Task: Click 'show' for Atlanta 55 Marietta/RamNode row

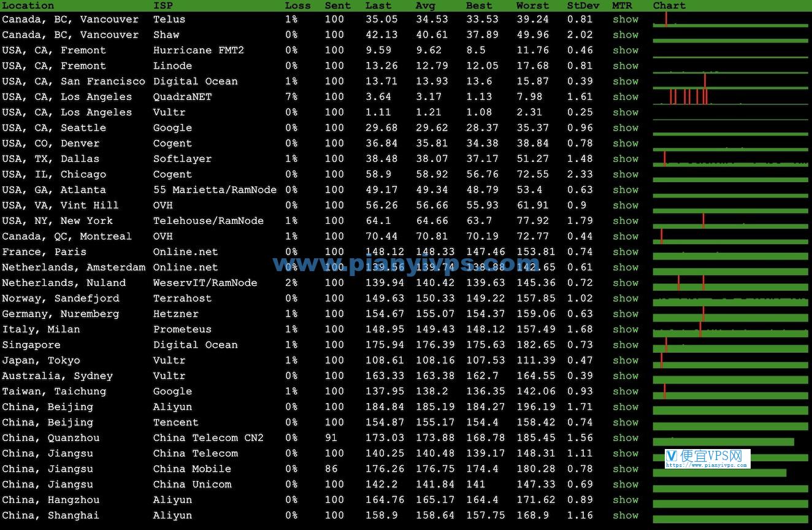Action: click(x=626, y=190)
